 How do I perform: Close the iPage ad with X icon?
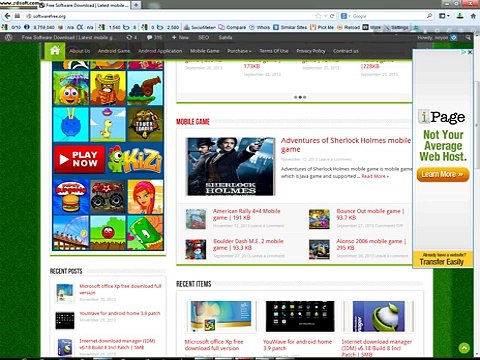[x=470, y=52]
